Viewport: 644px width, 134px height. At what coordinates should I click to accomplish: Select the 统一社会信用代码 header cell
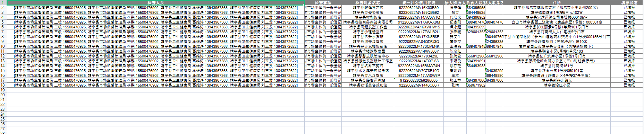pyautogui.click(x=419, y=2)
